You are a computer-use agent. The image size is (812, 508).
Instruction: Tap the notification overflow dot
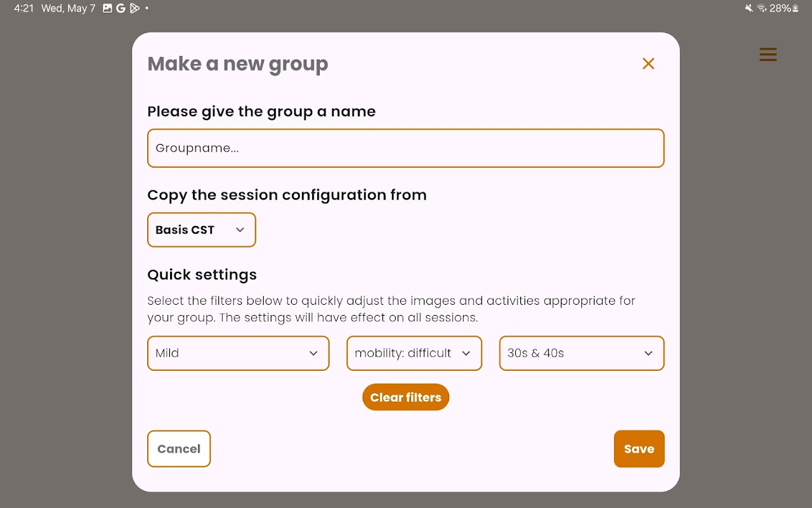(147, 8)
